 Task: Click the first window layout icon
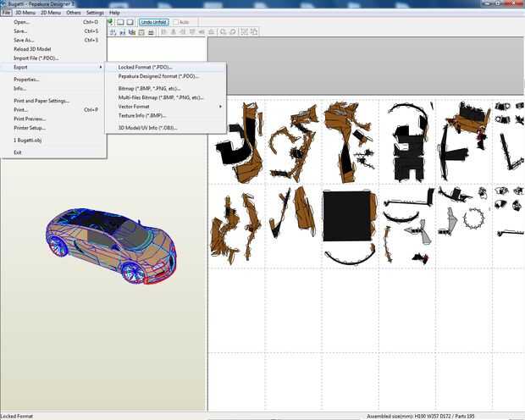[x=120, y=22]
